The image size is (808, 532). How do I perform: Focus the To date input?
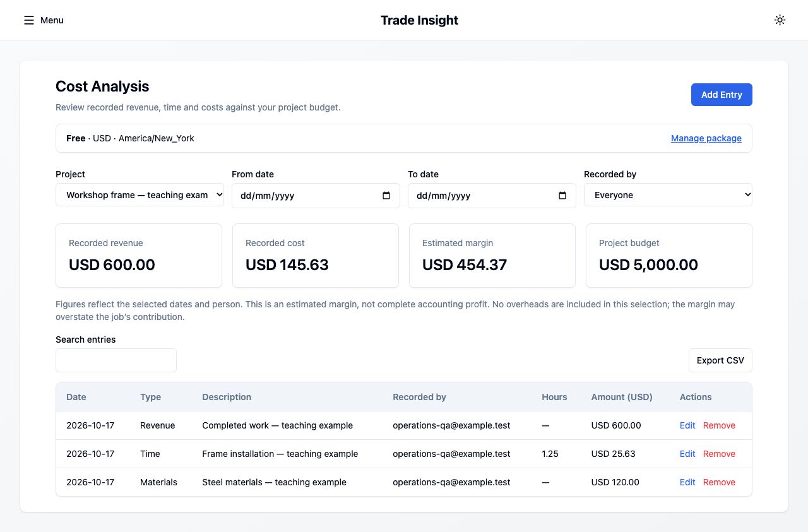492,196
